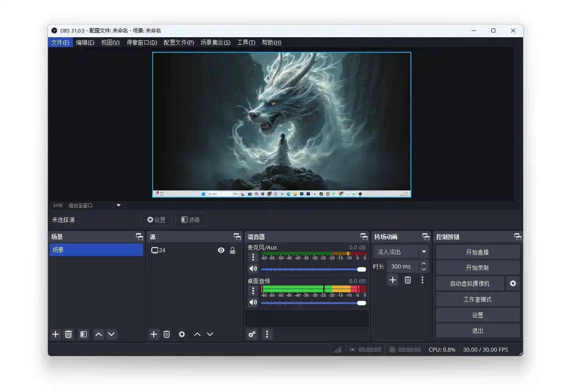Screen dimensions: 571x392
Task: Open 配置文件(P) menu
Action: tap(179, 42)
